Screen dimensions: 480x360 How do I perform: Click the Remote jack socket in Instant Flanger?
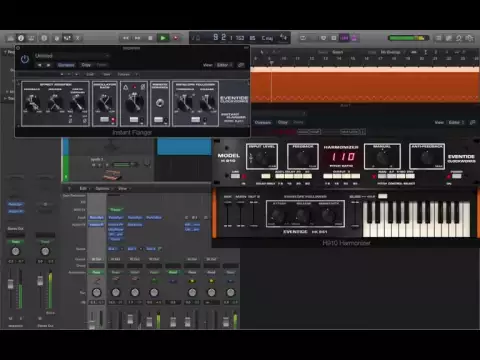pyautogui.click(x=160, y=103)
